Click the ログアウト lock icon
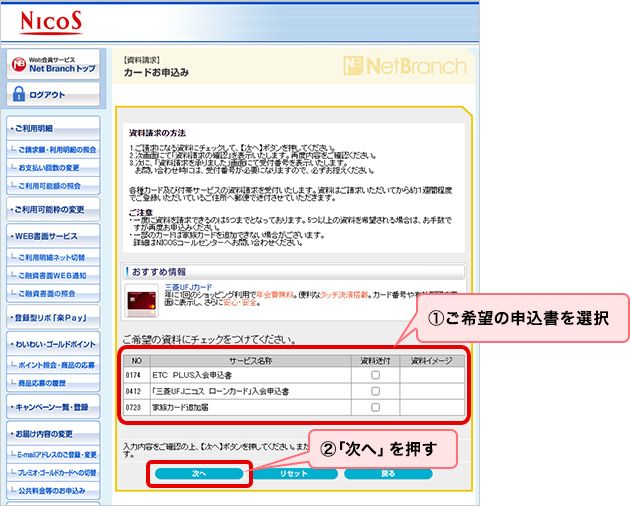Image resolution: width=630 pixels, height=506 pixels. 18,95
